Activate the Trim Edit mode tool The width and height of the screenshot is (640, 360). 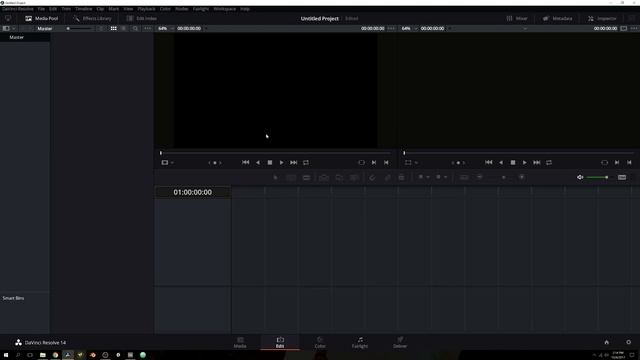tap(291, 178)
